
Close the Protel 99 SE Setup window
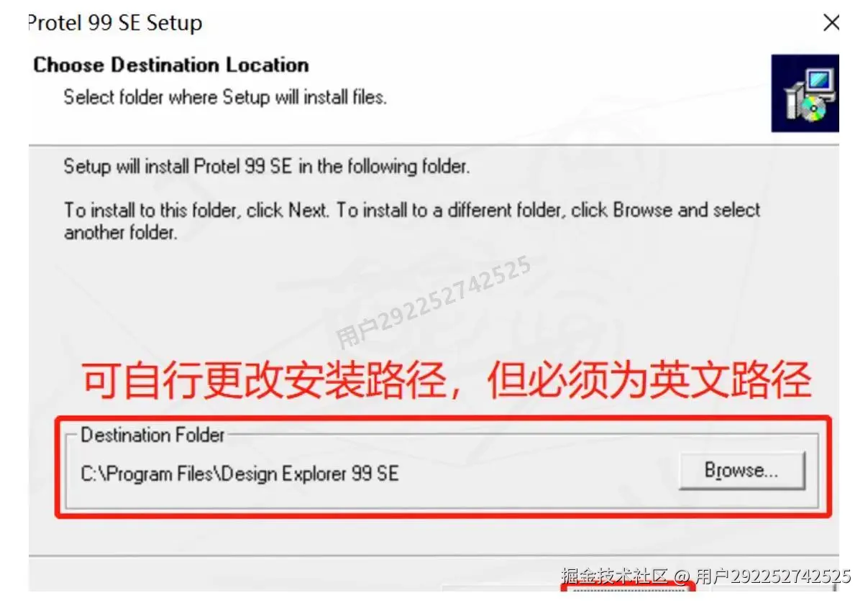click(x=831, y=23)
